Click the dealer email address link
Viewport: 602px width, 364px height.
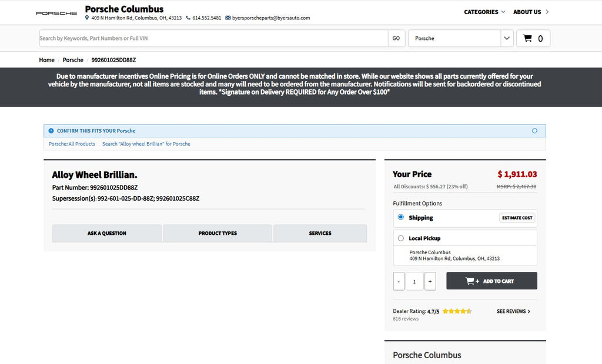(x=271, y=18)
